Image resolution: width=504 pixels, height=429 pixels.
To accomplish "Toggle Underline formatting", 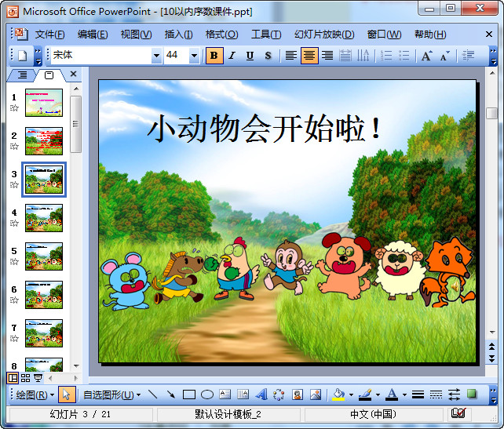I will click(x=250, y=56).
